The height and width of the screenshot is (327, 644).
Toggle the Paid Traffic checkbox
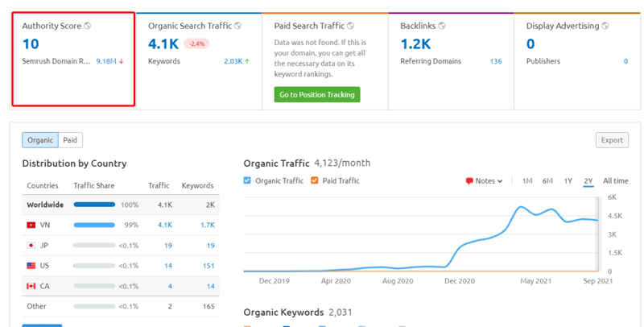(315, 181)
